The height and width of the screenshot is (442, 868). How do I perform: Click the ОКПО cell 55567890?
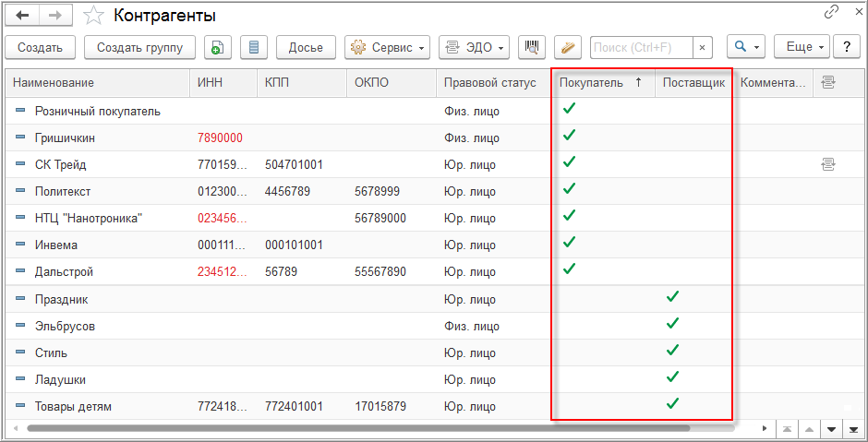pos(380,271)
